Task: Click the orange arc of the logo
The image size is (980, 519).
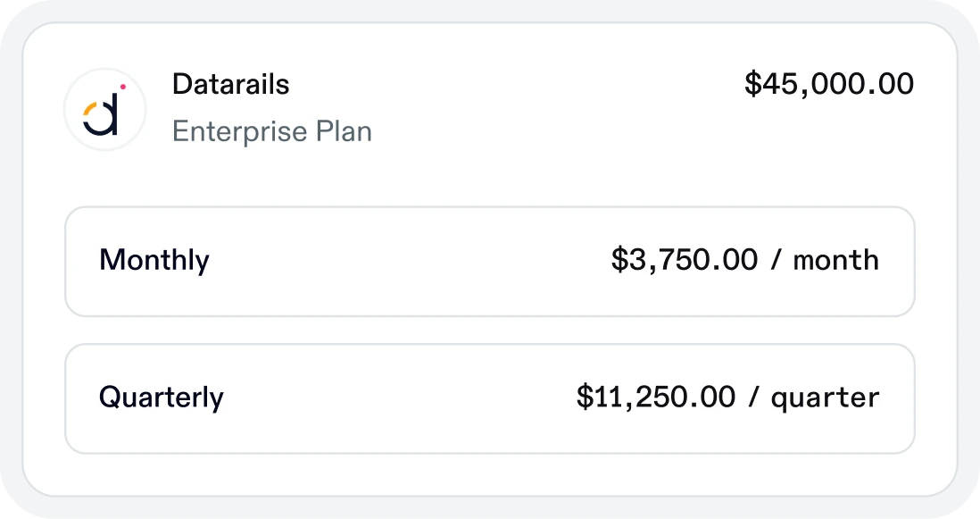Action: pyautogui.click(x=88, y=110)
